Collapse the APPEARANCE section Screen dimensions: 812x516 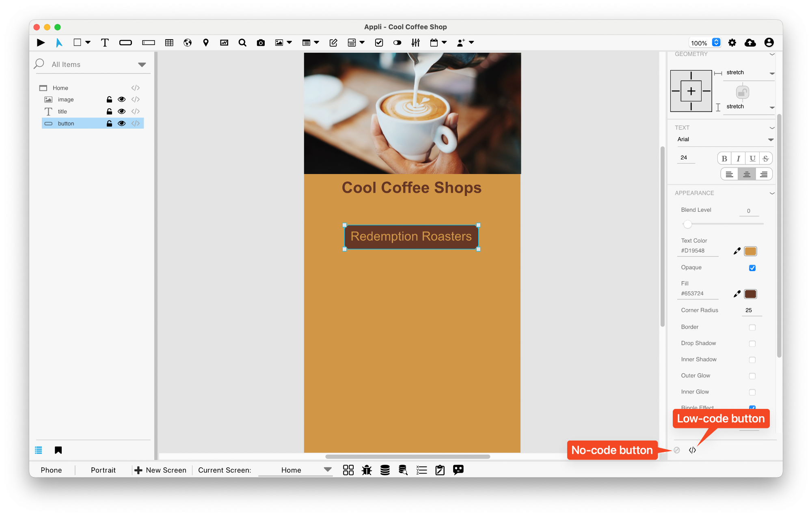(772, 193)
